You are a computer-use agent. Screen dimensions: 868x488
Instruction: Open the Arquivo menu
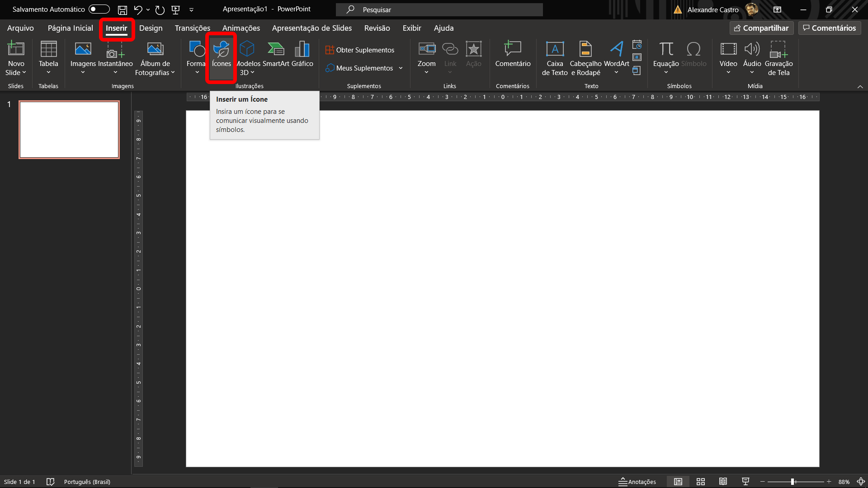19,28
